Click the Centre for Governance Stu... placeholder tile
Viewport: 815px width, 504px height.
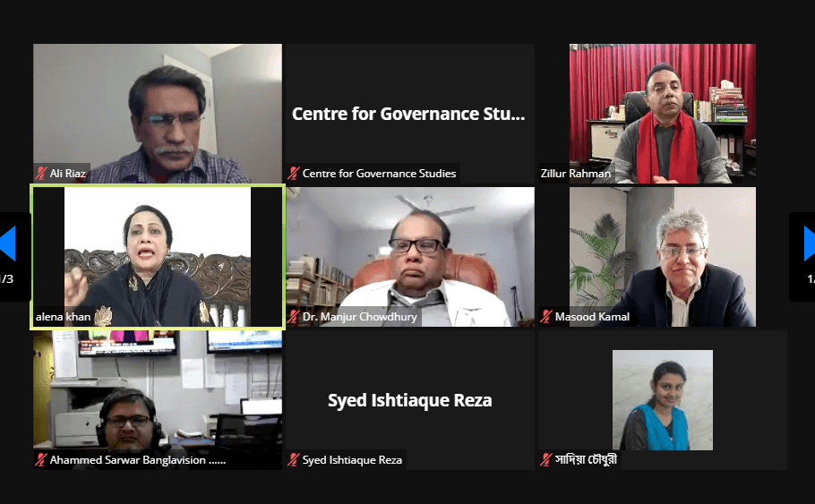[x=410, y=114]
